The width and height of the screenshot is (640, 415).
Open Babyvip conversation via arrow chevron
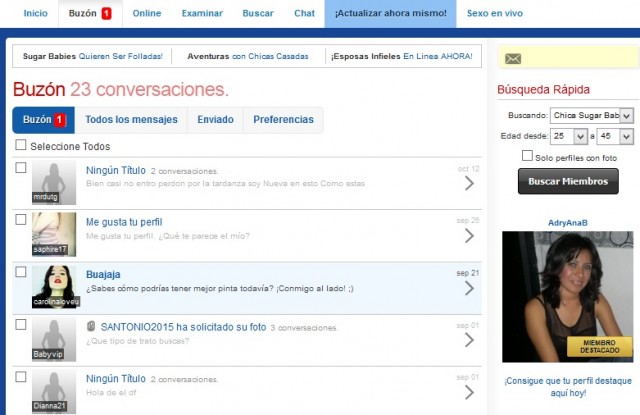tap(469, 340)
